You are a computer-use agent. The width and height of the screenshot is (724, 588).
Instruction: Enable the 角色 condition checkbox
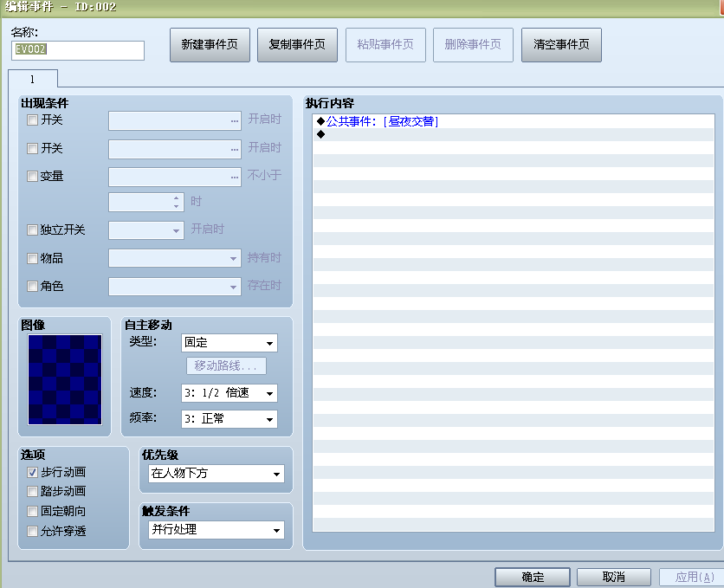coord(32,286)
